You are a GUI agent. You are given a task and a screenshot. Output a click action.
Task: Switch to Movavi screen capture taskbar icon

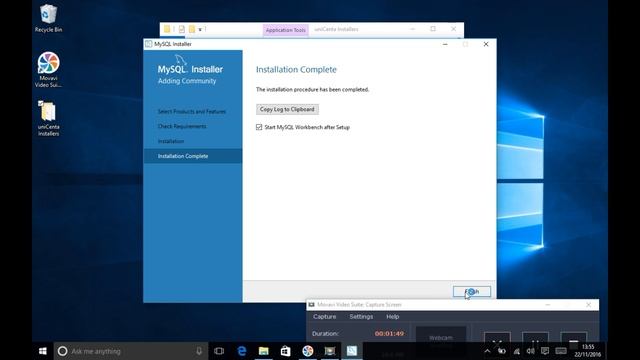pos(330,351)
